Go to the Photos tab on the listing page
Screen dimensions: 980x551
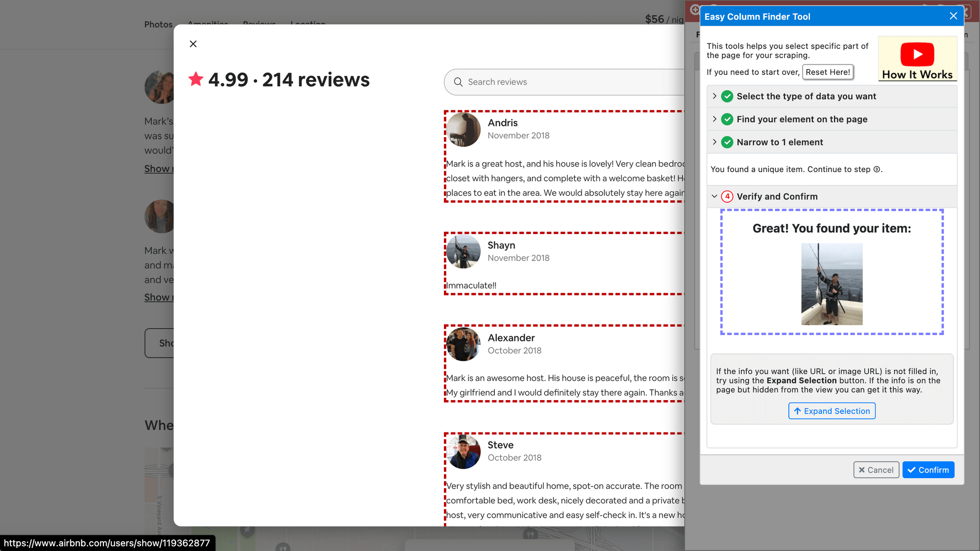[x=158, y=24]
